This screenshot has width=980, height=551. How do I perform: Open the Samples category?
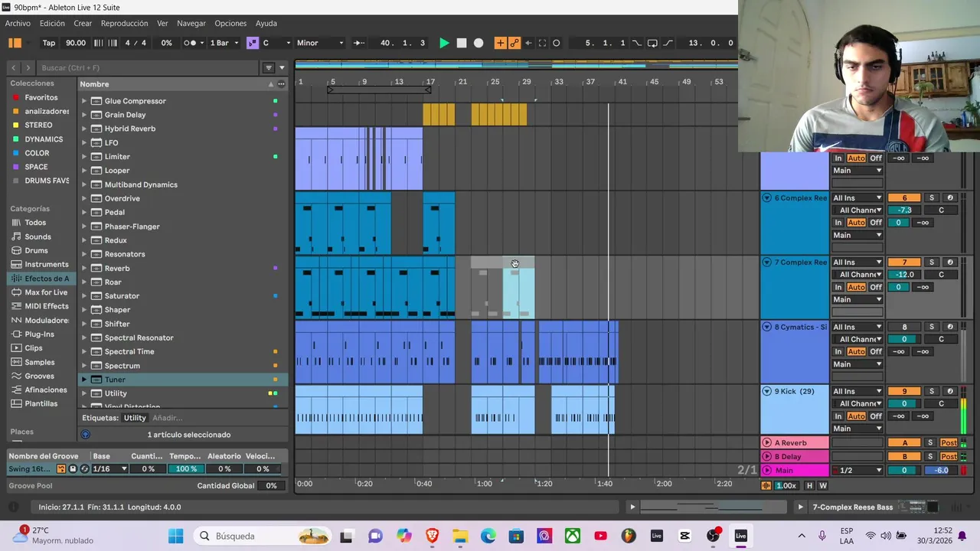point(39,362)
